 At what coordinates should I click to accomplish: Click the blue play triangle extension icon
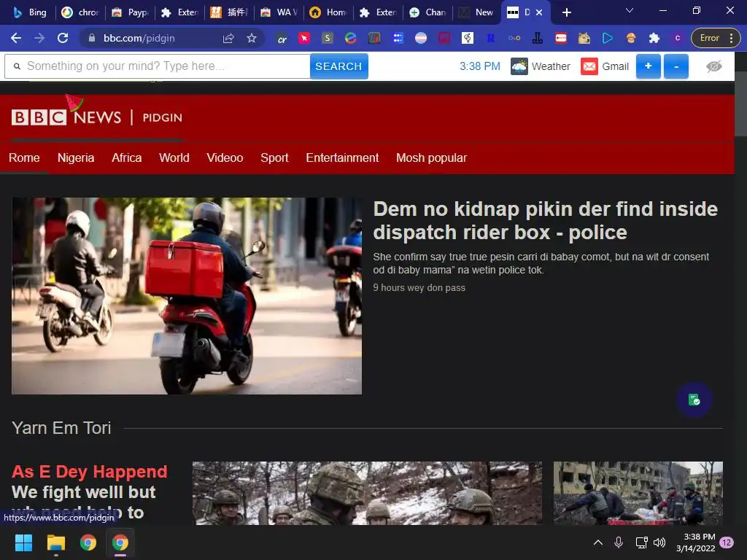(x=608, y=38)
